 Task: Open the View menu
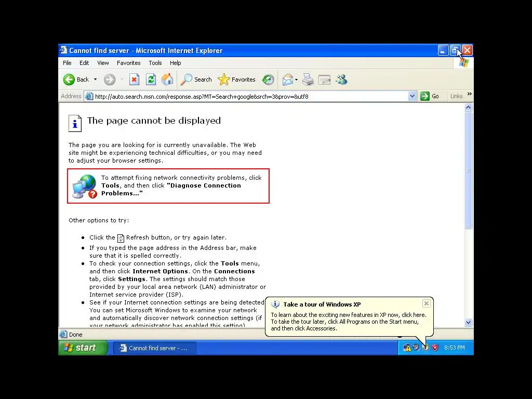coord(103,63)
